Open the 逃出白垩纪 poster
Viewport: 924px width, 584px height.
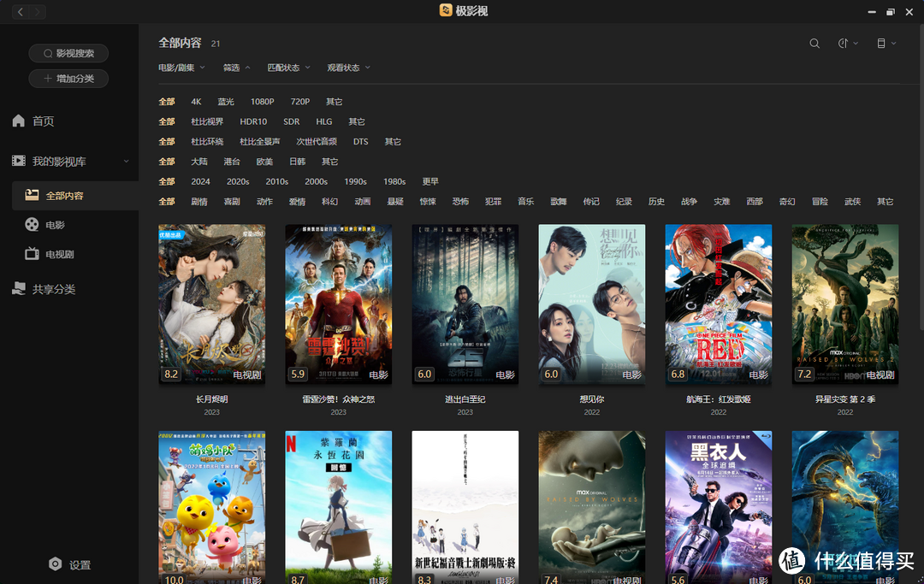(465, 304)
